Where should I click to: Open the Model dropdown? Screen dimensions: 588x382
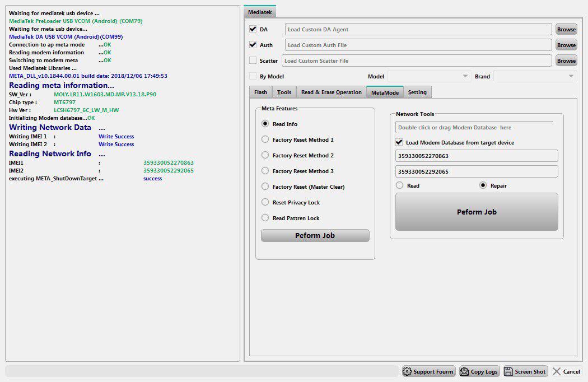click(x=429, y=76)
